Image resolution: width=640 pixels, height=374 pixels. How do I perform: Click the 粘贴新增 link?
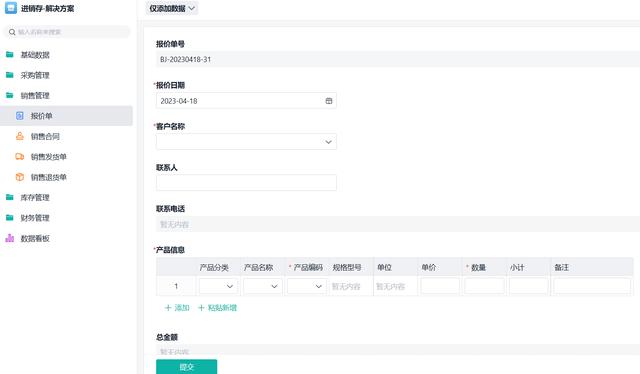click(217, 308)
